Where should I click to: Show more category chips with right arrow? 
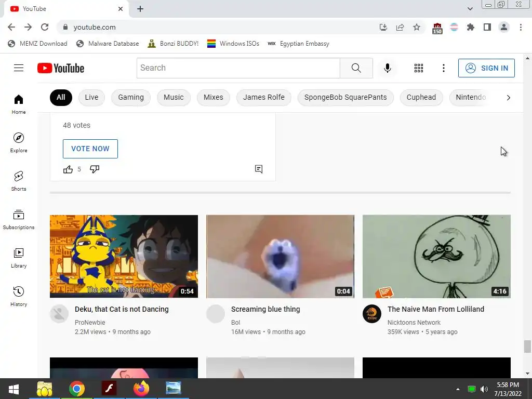(508, 98)
